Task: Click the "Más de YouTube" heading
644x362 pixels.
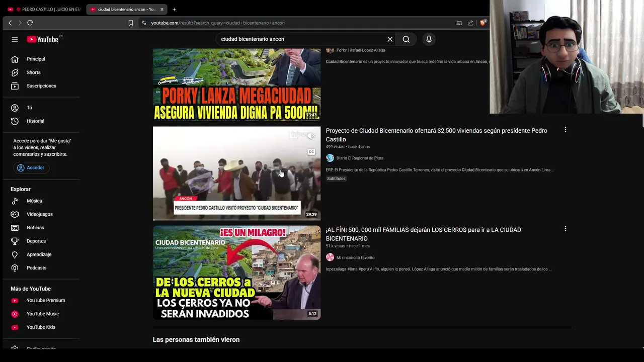Action: click(x=31, y=289)
